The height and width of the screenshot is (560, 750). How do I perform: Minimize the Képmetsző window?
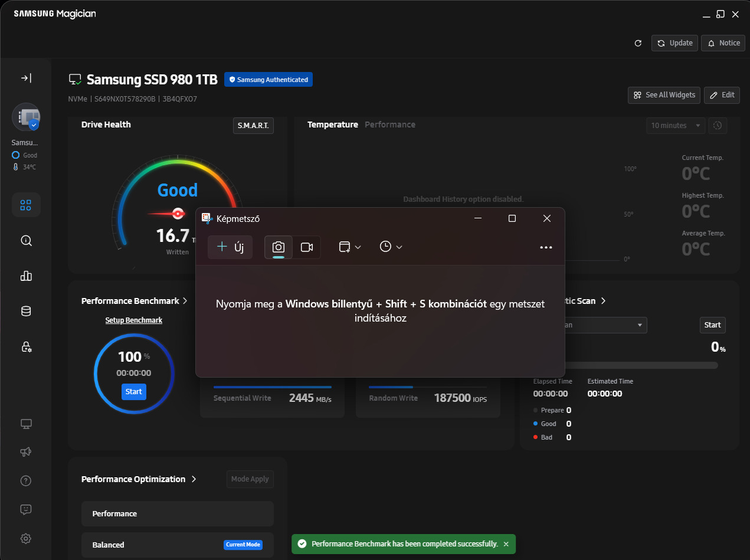[478, 218]
